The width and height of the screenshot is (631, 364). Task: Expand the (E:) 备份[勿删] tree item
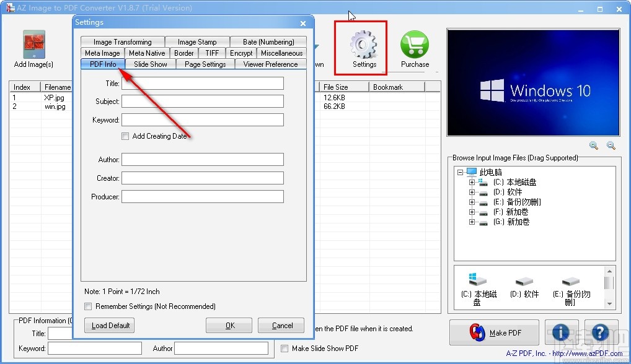(x=471, y=202)
